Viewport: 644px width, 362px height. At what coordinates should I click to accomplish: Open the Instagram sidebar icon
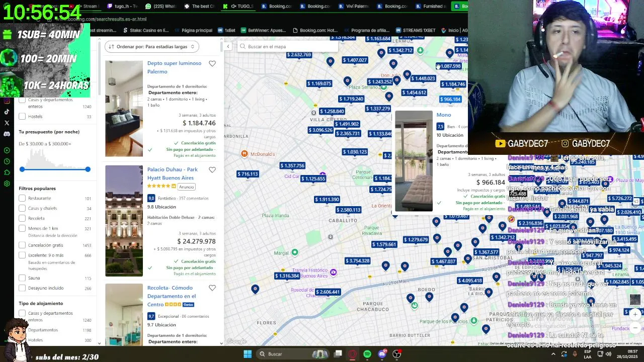tap(7, 101)
